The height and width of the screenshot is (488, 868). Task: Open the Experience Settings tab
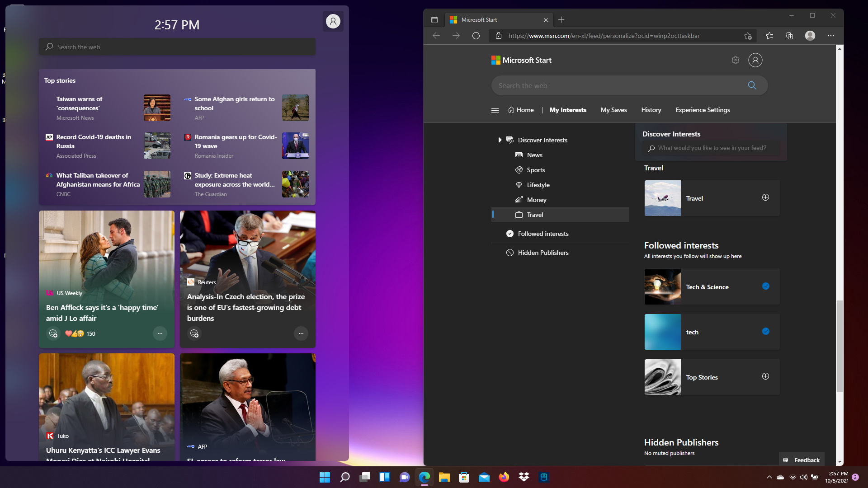(x=703, y=110)
